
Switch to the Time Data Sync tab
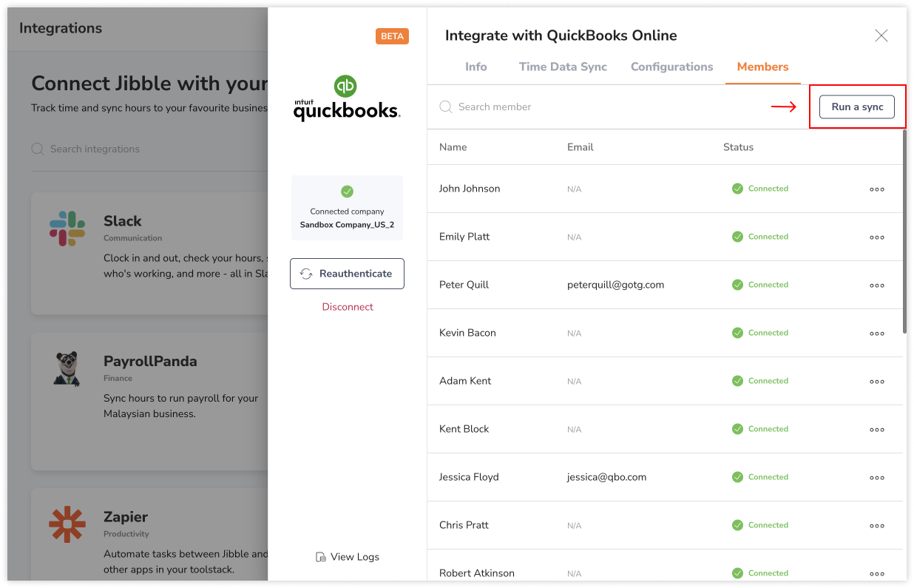point(563,67)
